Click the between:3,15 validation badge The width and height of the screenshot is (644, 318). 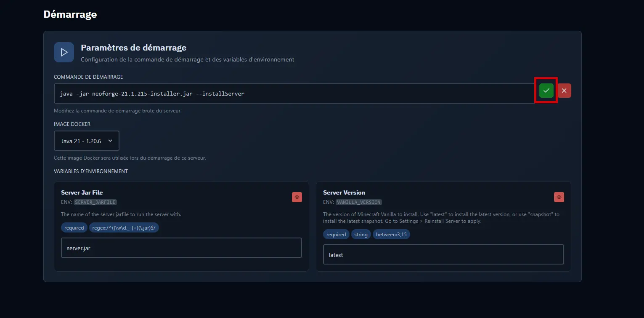pyautogui.click(x=392, y=234)
